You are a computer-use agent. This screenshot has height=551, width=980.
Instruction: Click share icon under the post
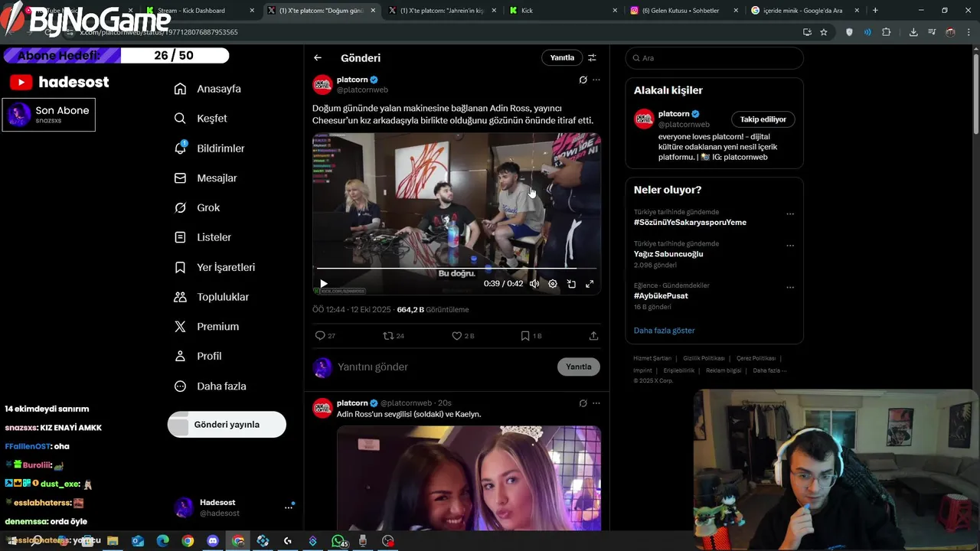point(593,336)
